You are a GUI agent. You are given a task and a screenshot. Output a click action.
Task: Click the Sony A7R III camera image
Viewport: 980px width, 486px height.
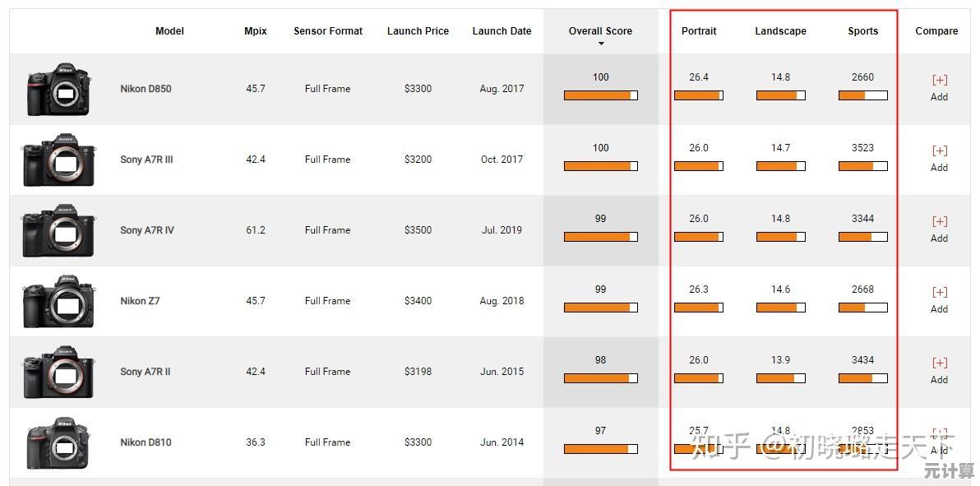click(58, 160)
